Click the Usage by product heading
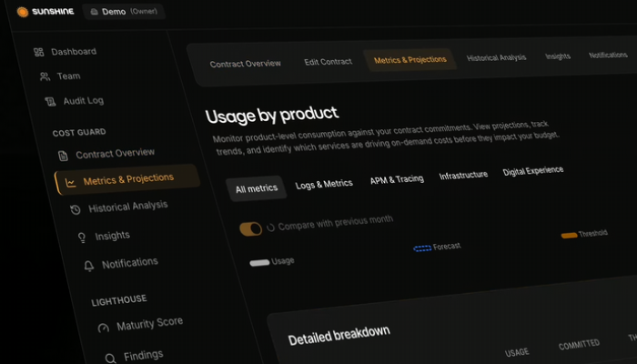The height and width of the screenshot is (364, 637). point(271,115)
